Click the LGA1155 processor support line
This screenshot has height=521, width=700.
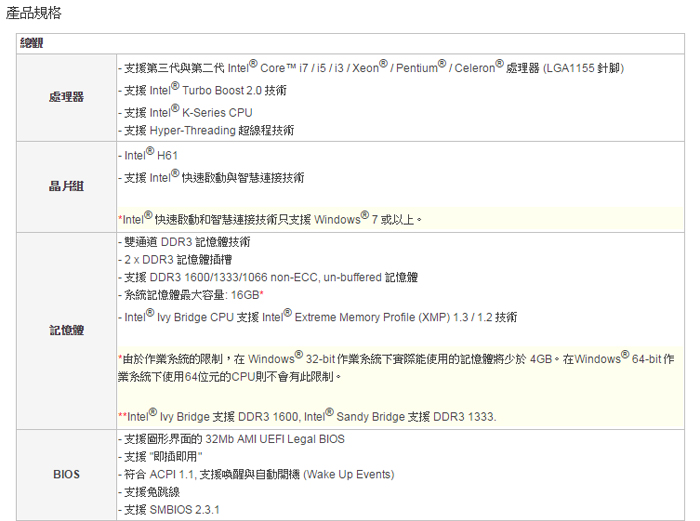[370, 68]
